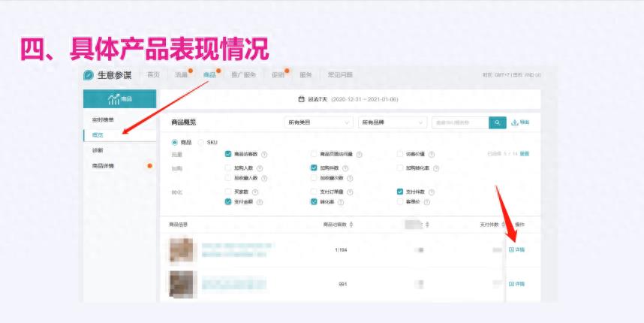The height and width of the screenshot is (323, 644).
Task: Click help icon next to 支付件数 checkbox
Action: coord(432,192)
